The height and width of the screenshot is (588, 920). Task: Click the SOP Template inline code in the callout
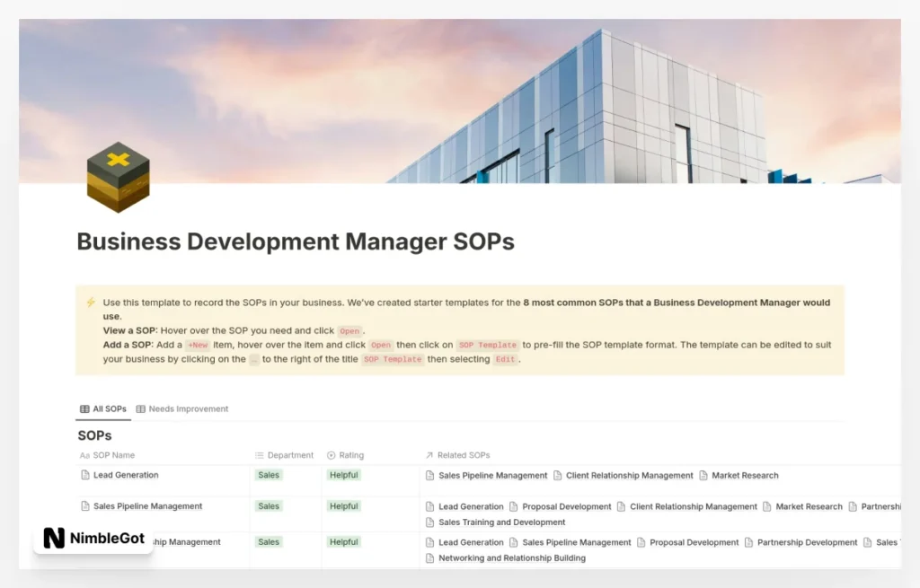coord(485,344)
